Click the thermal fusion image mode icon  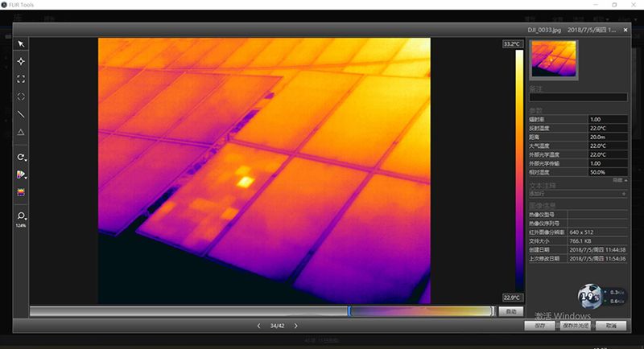pos(21,192)
